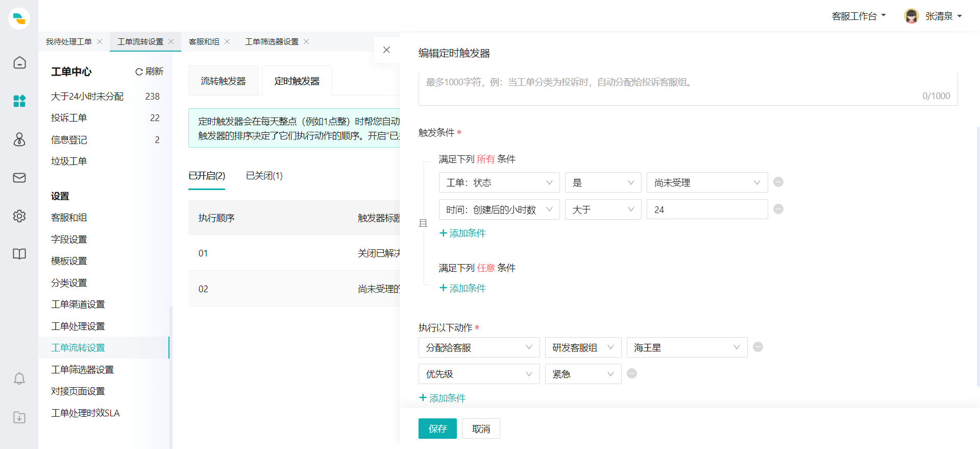Open 投诉工单 filter
This screenshot has height=449, width=980.
coord(105,117)
